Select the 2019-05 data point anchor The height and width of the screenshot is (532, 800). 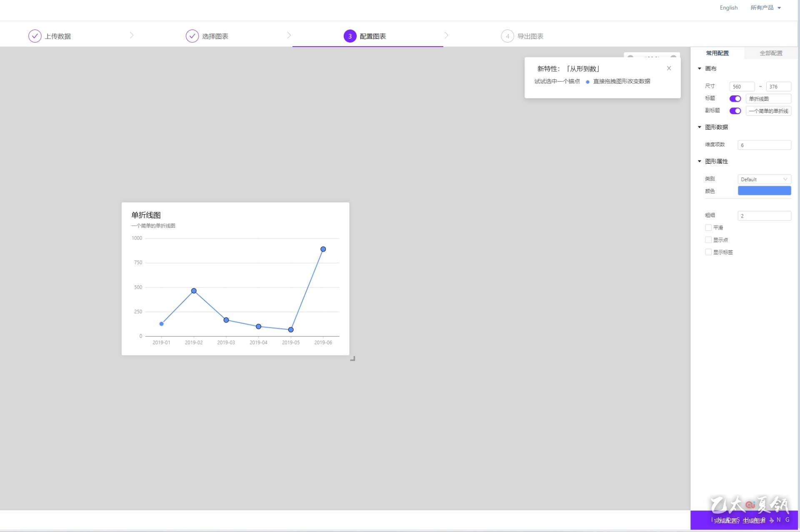tap(291, 330)
